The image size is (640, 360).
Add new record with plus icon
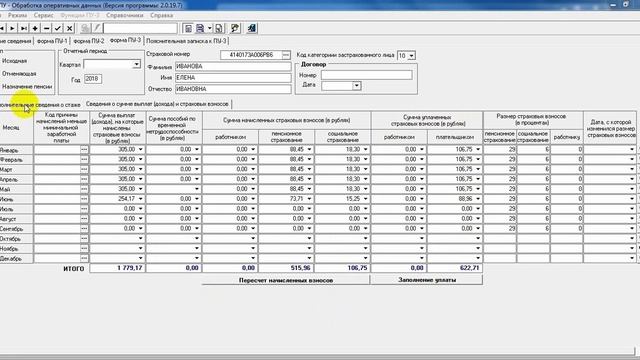click(35, 28)
